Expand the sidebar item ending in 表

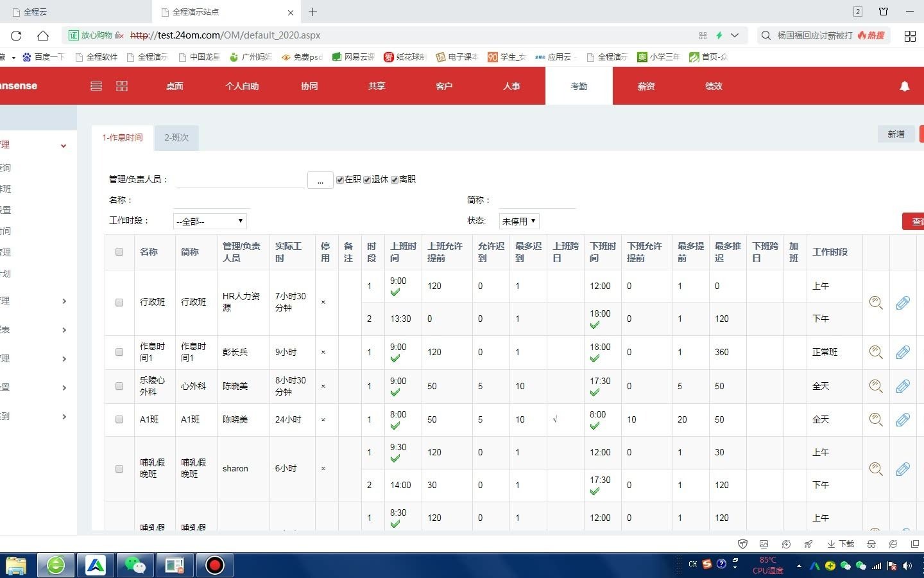pyautogui.click(x=64, y=330)
